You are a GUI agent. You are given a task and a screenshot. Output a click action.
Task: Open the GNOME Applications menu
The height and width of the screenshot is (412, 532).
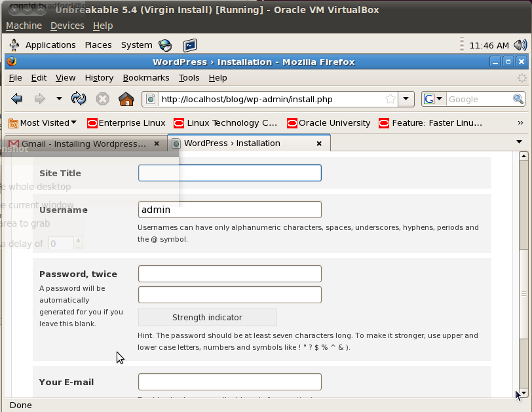click(x=50, y=45)
